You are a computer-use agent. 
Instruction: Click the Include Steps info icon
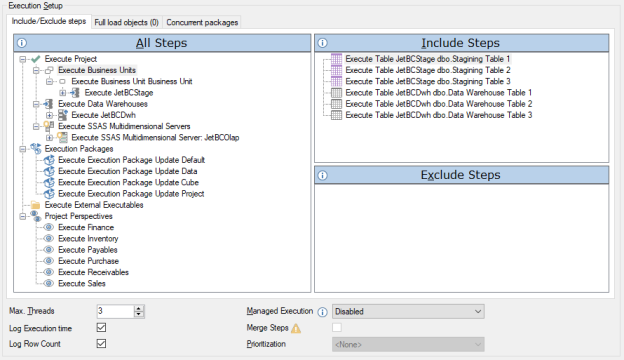point(322,43)
